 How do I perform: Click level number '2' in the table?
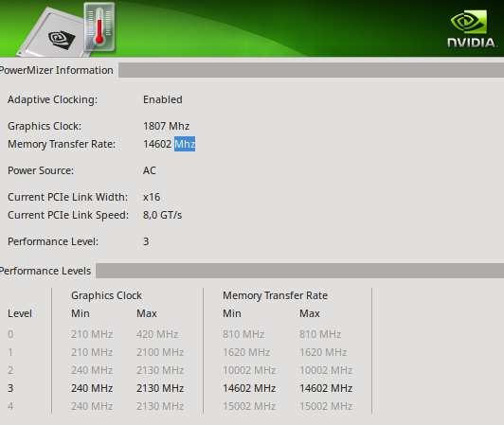coord(10,370)
